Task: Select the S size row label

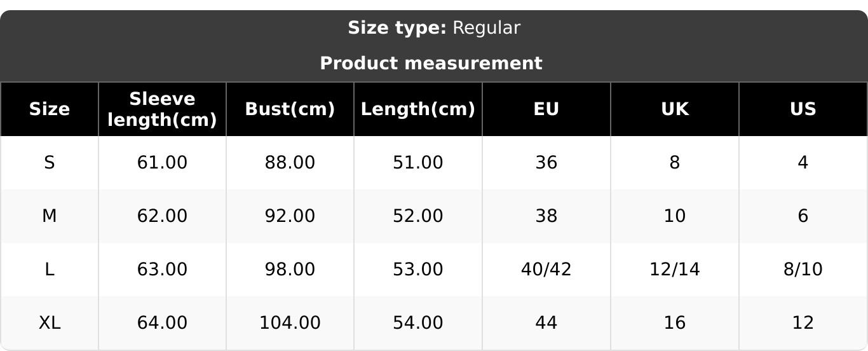Action: coord(50,163)
